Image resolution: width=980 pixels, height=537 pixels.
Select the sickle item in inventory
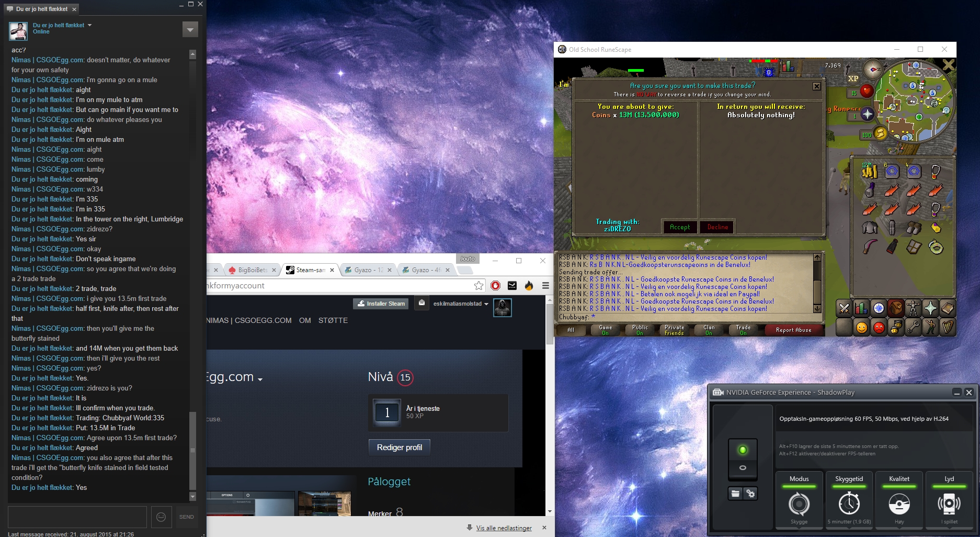(869, 246)
